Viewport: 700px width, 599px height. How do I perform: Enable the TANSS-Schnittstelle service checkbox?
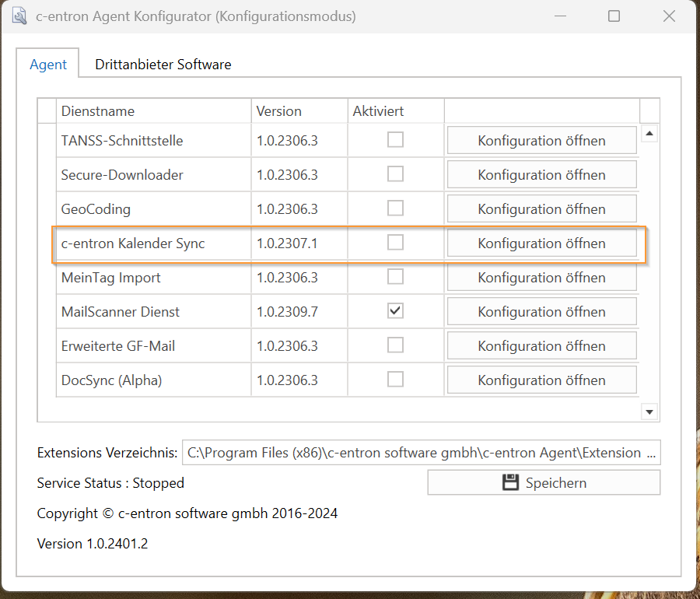396,140
